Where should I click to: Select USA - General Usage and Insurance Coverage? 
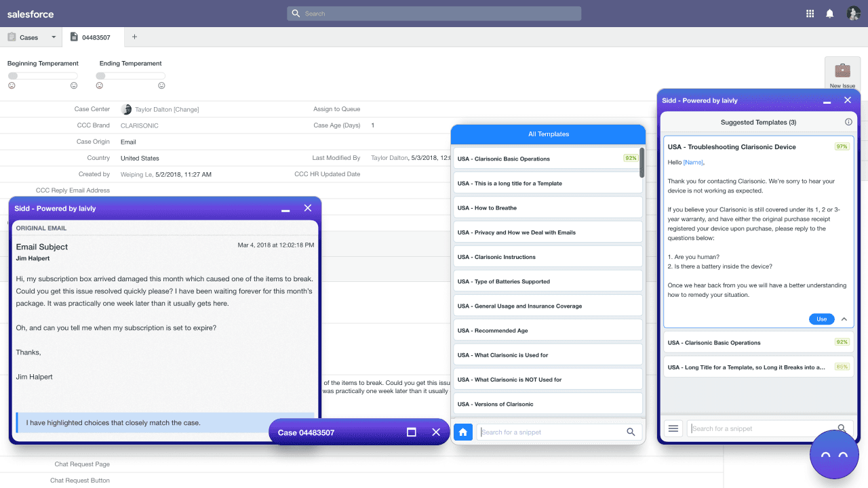point(547,306)
